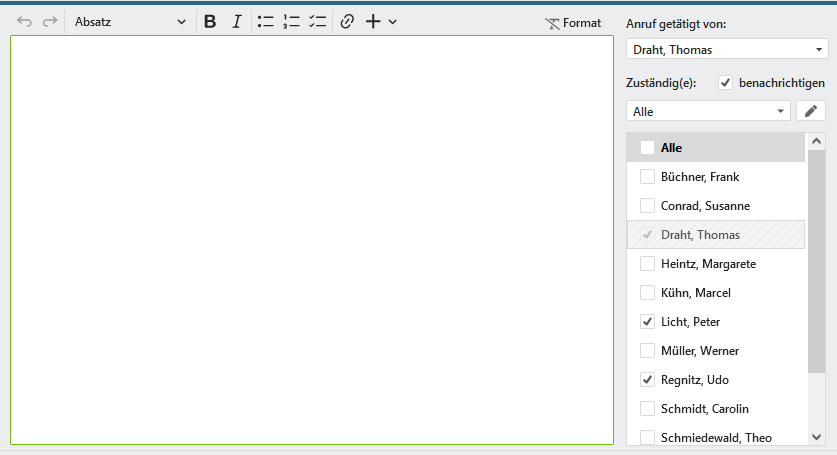Insert a bulleted list
Screen dimensions: 837x455
265,21
